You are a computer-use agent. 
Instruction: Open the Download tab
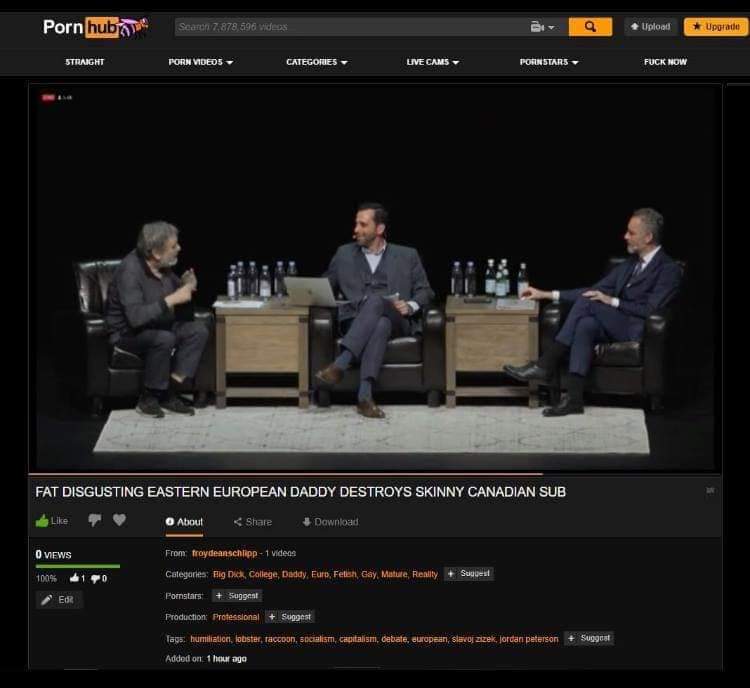point(331,522)
